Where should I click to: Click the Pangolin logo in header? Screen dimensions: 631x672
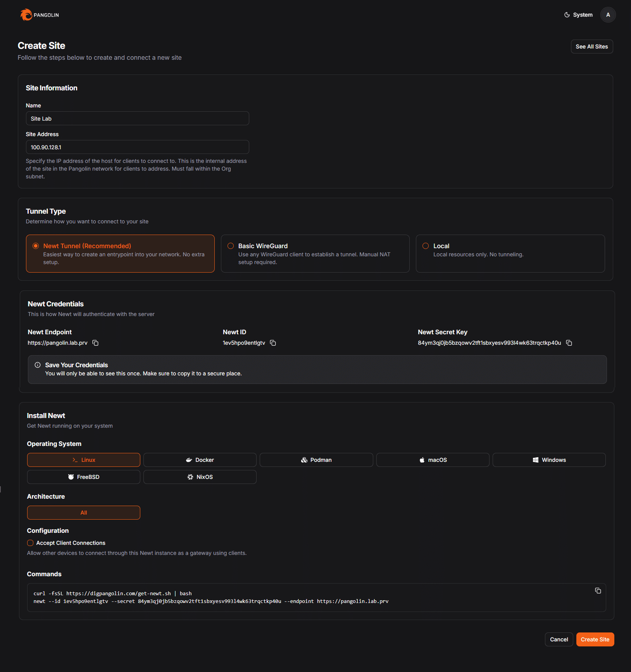point(39,15)
